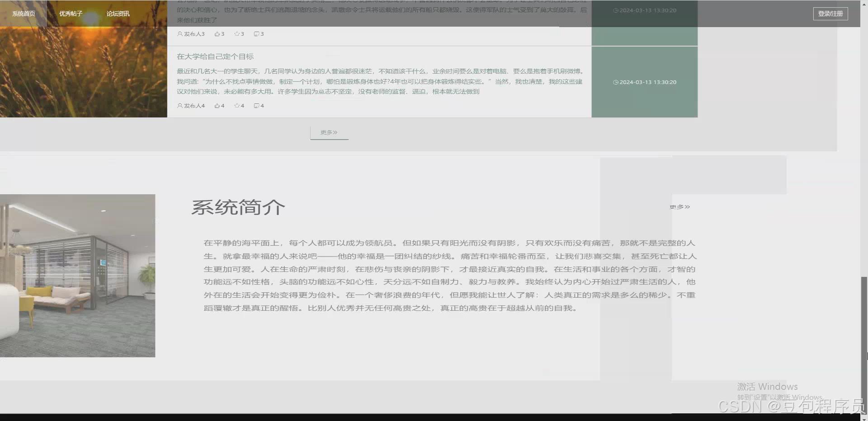This screenshot has height=421, width=868.
Task: Toggle the favorite star on the second post
Action: pyautogui.click(x=237, y=105)
